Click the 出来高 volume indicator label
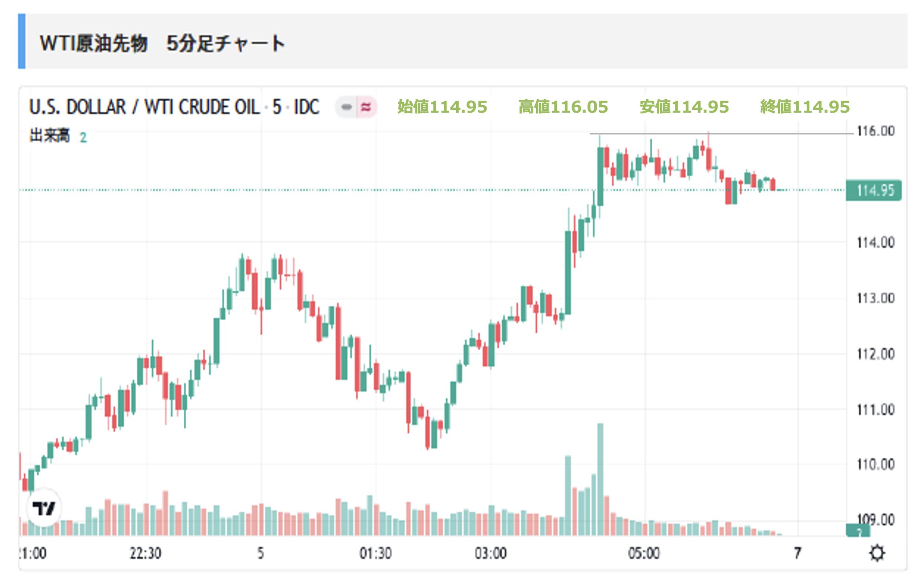Viewport: 923px width, 588px height. coord(50,136)
